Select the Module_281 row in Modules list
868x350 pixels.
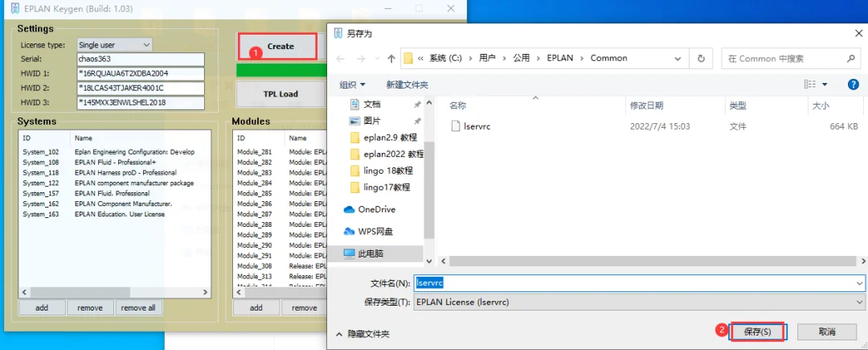(280, 152)
